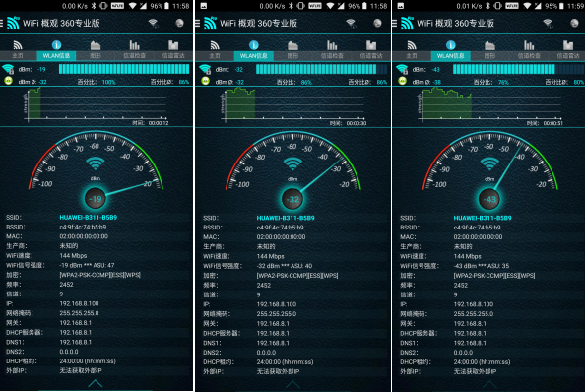Tap battery icon in middle screenshot status bar

(x=364, y=6)
